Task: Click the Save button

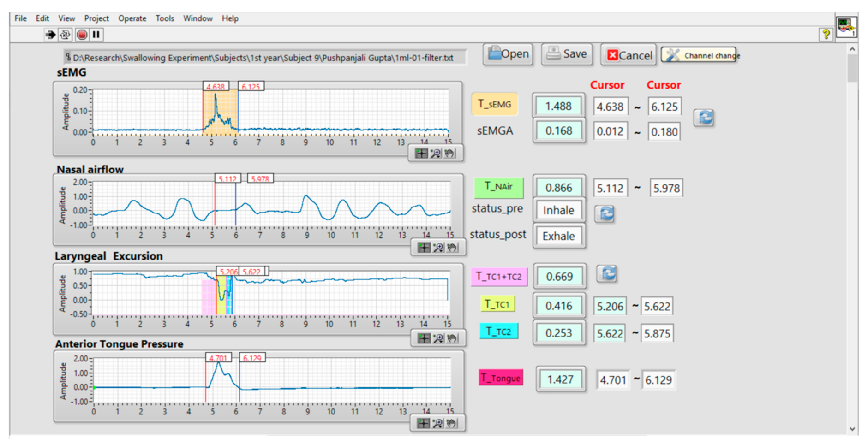Action: point(567,54)
